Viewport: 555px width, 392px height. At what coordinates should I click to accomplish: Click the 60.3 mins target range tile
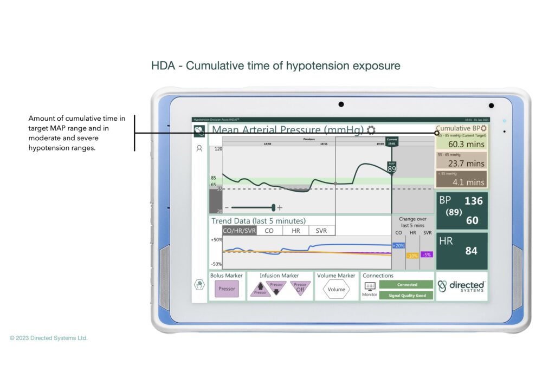(462, 141)
